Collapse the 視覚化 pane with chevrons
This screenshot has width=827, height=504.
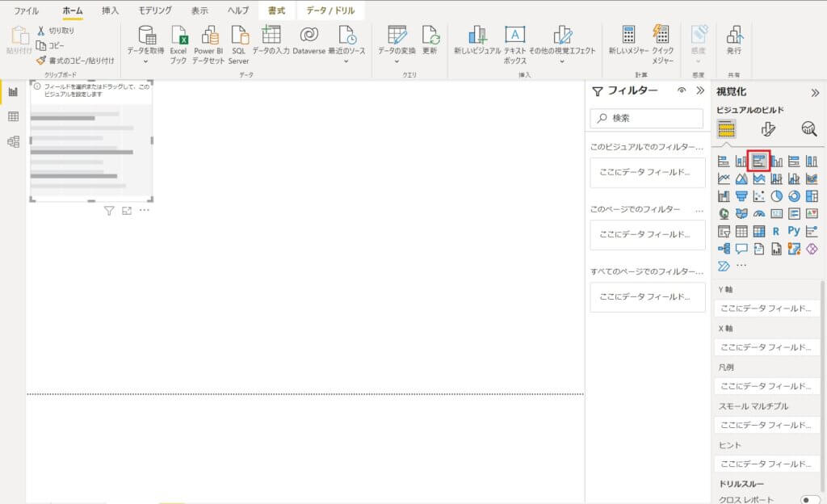point(815,93)
